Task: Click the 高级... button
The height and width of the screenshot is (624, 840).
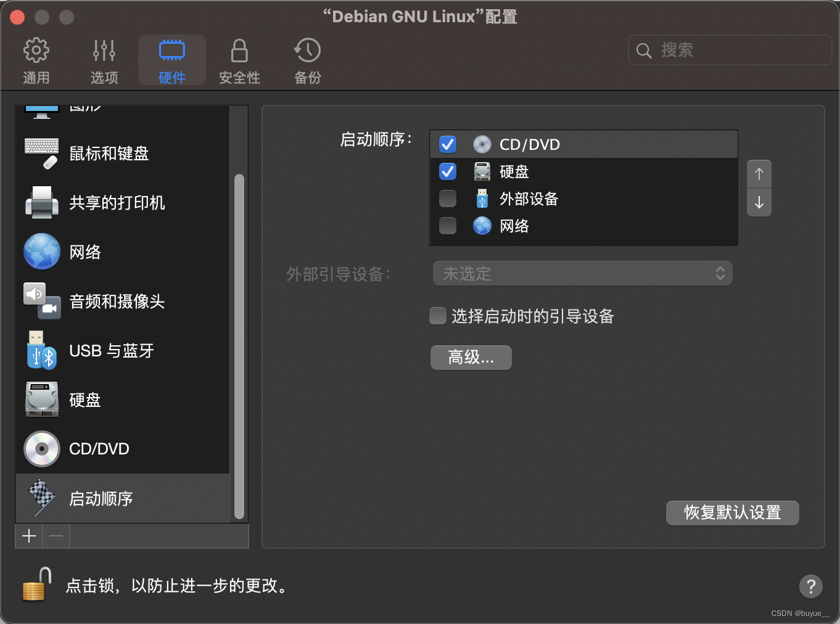Action: (471, 357)
